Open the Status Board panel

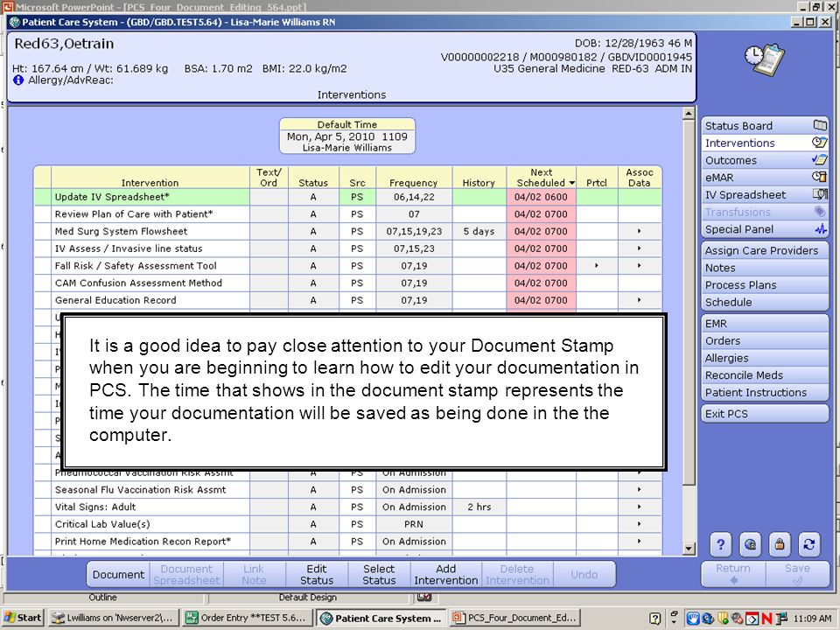765,125
